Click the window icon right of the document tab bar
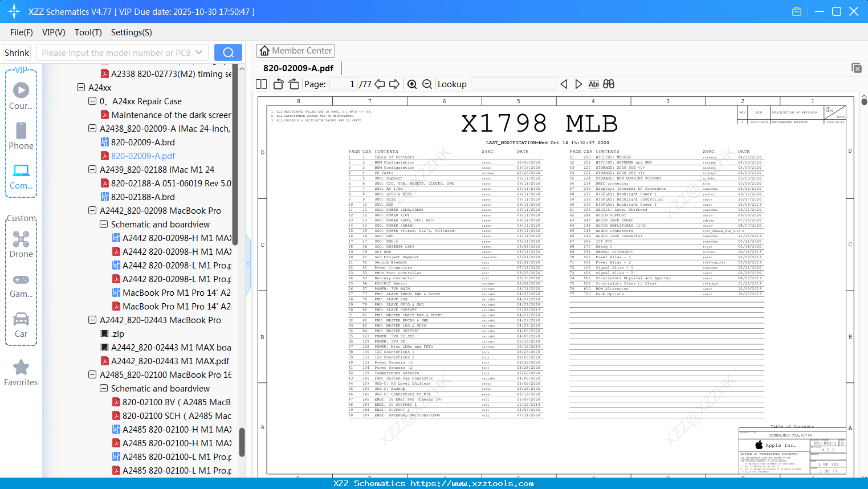The width and height of the screenshot is (868, 489). pyautogui.click(x=857, y=68)
